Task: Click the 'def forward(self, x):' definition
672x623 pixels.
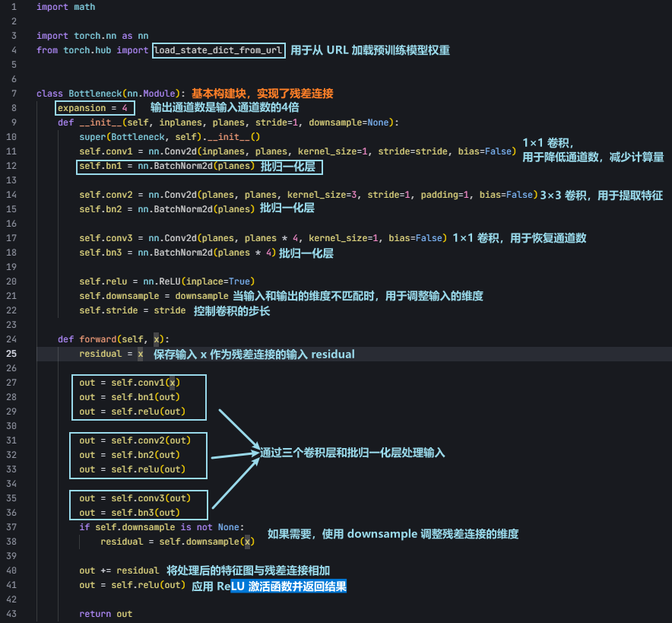Action: [x=113, y=339]
